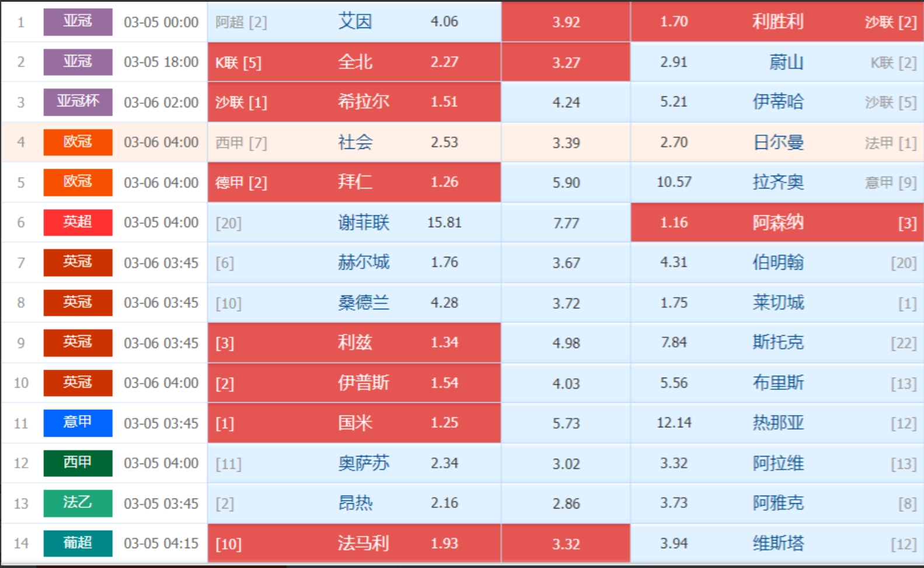
Task: Select home team 国米
Action: [x=355, y=423]
